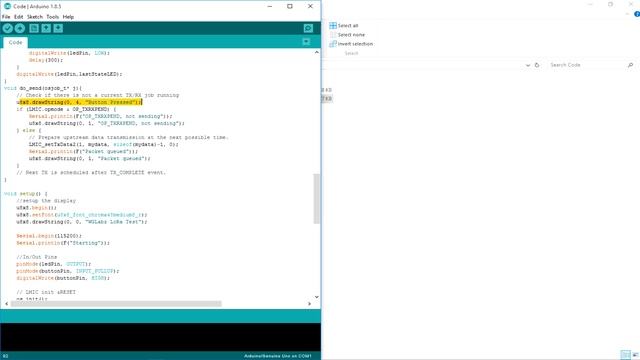This screenshot has width=640, height=360.
Task: Click the comment '//In/Out Pins'
Action: click(x=37, y=257)
